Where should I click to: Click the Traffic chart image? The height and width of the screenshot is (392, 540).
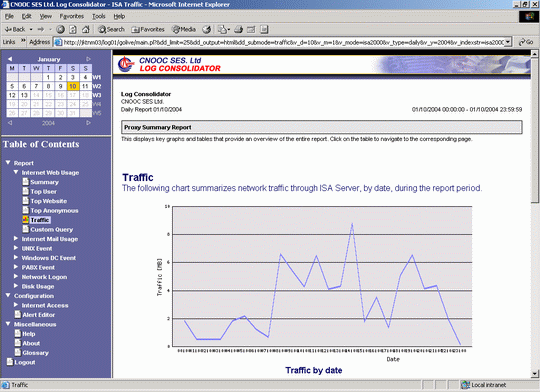pyautogui.click(x=314, y=283)
